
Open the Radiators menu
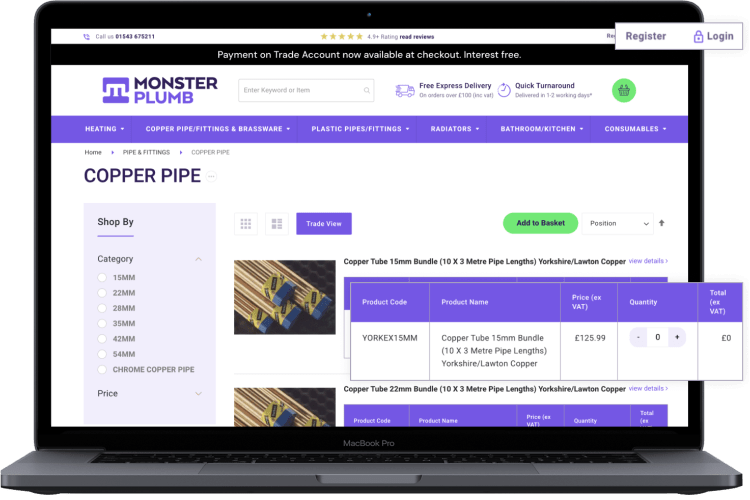(455, 129)
